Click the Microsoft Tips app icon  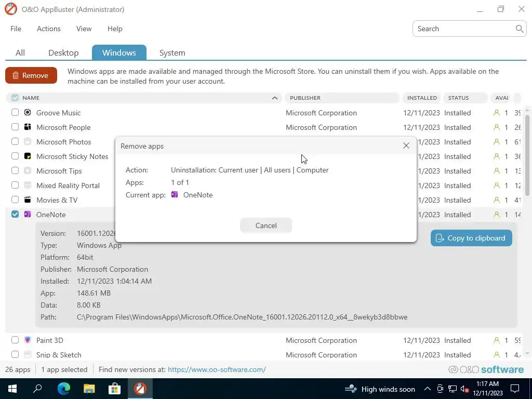28,170
